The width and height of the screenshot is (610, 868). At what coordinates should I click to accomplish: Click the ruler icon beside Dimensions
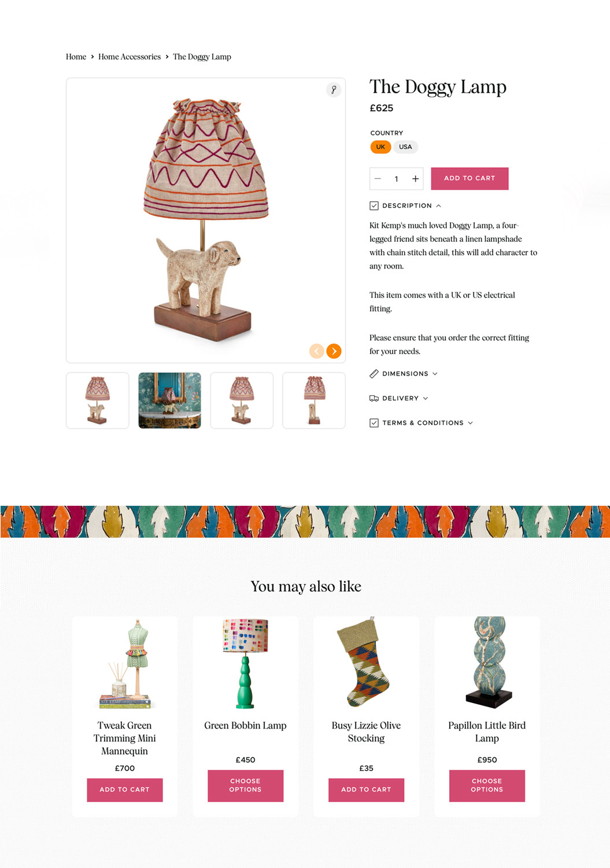pos(374,374)
